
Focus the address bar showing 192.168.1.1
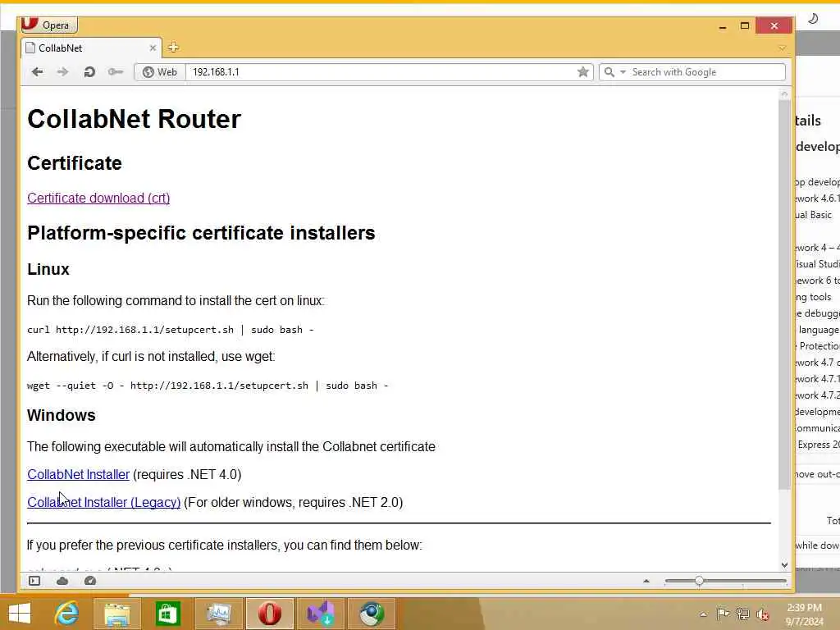(381, 72)
